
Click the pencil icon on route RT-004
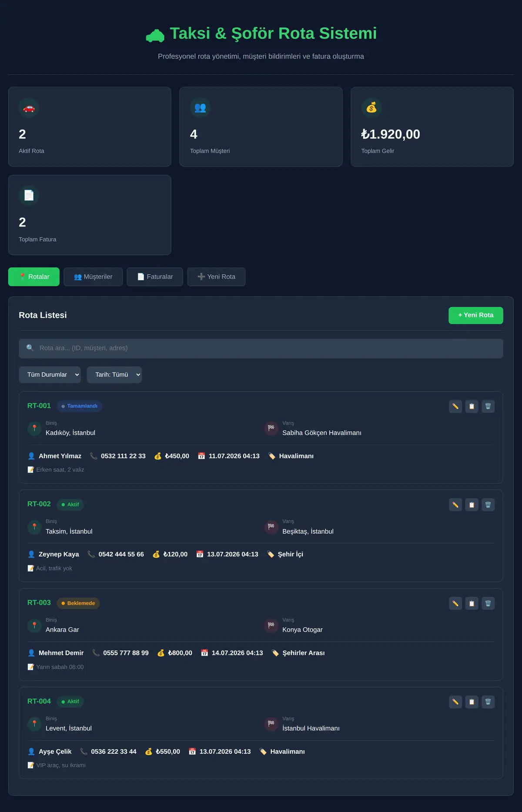[455, 702]
